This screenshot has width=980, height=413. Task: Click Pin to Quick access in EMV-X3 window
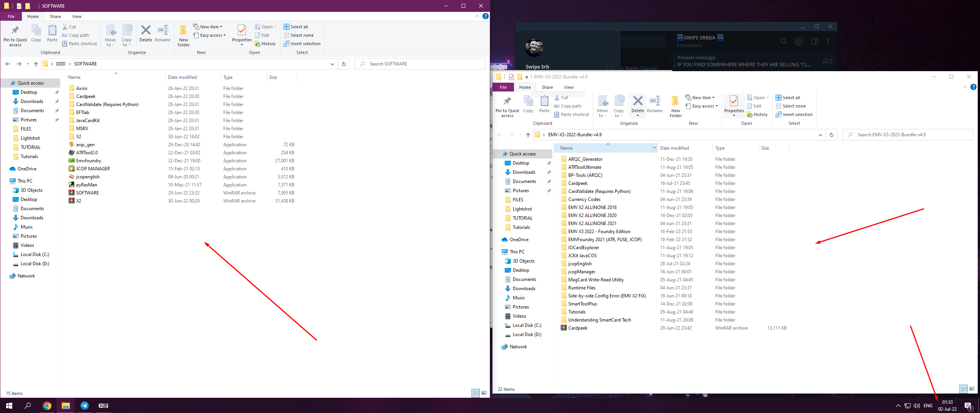[507, 107]
